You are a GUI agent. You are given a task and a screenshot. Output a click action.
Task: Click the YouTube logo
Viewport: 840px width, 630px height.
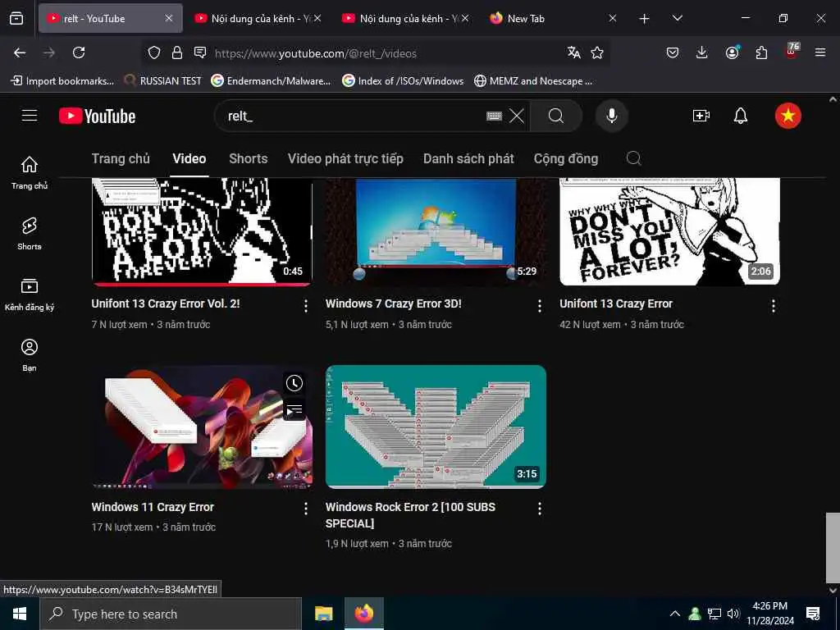(98, 116)
